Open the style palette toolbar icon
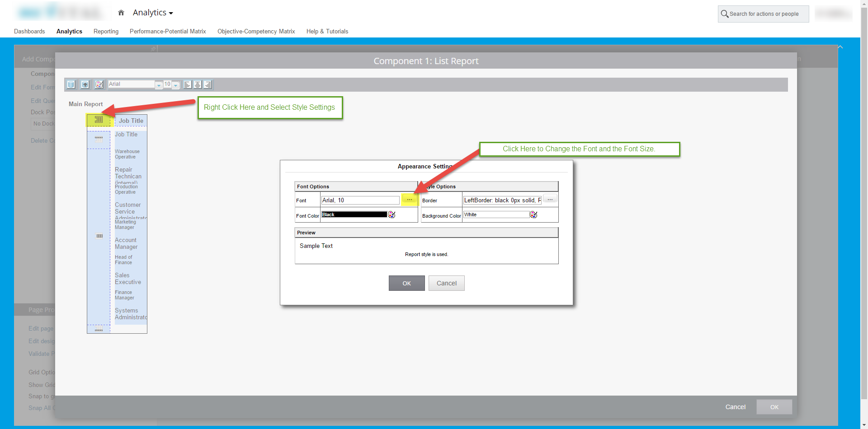This screenshot has width=868, height=429. pyautogui.click(x=99, y=84)
